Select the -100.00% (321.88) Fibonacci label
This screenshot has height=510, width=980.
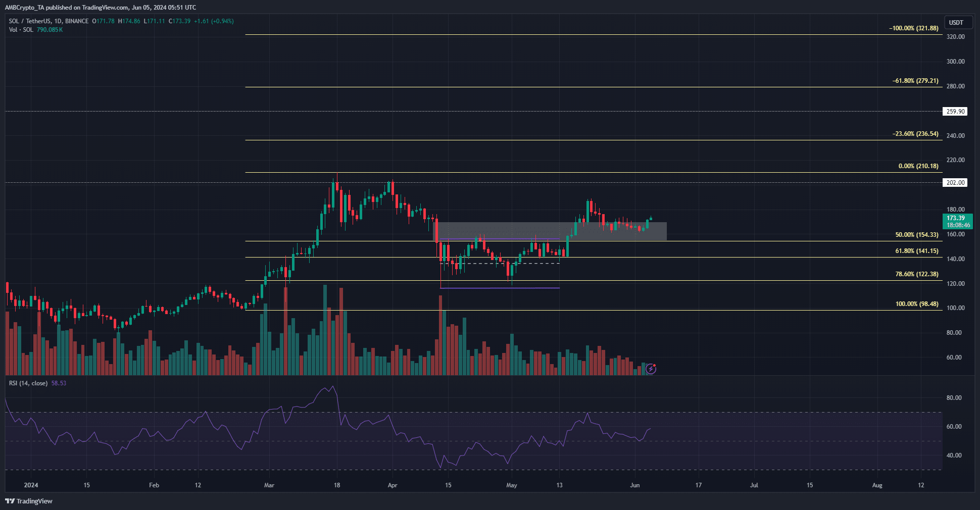click(914, 28)
